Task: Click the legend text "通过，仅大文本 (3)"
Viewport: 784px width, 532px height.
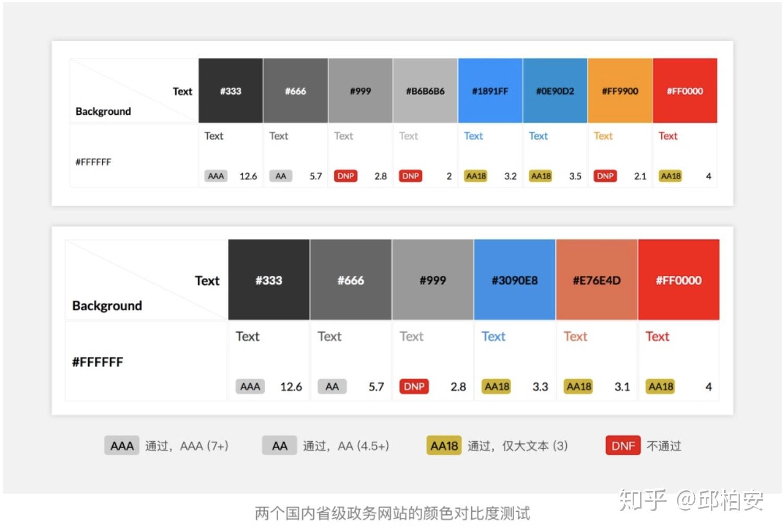Action: (x=518, y=446)
